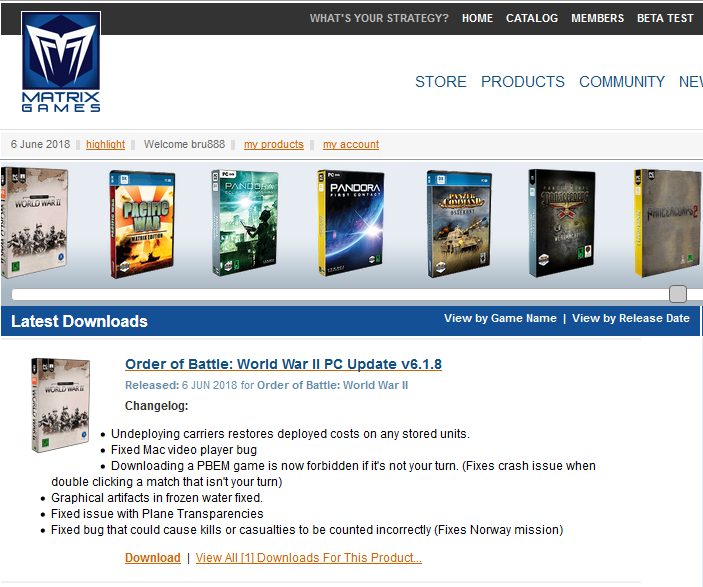703x587 pixels.
Task: Click the Panzer Command Ostfront box
Action: tap(458, 223)
